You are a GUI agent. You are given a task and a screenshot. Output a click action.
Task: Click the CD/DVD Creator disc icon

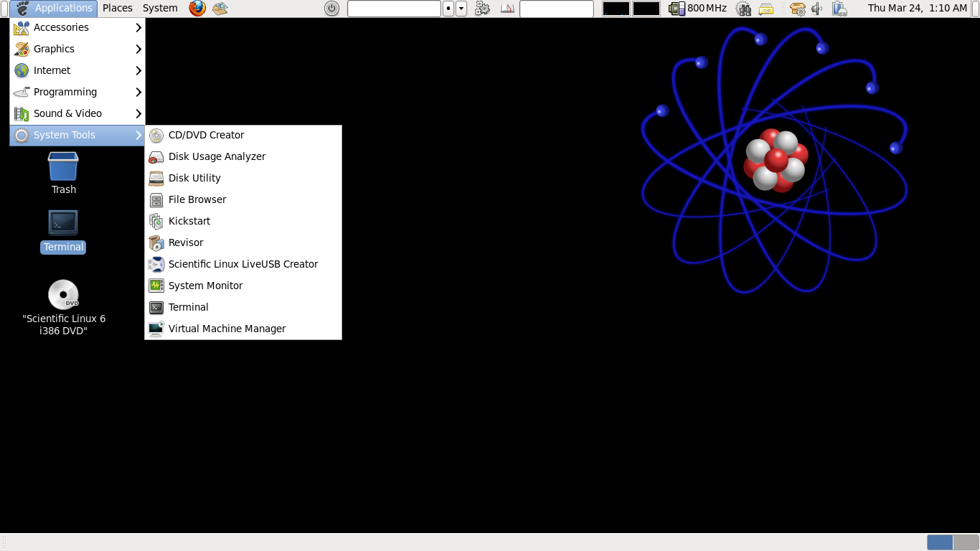tap(156, 135)
